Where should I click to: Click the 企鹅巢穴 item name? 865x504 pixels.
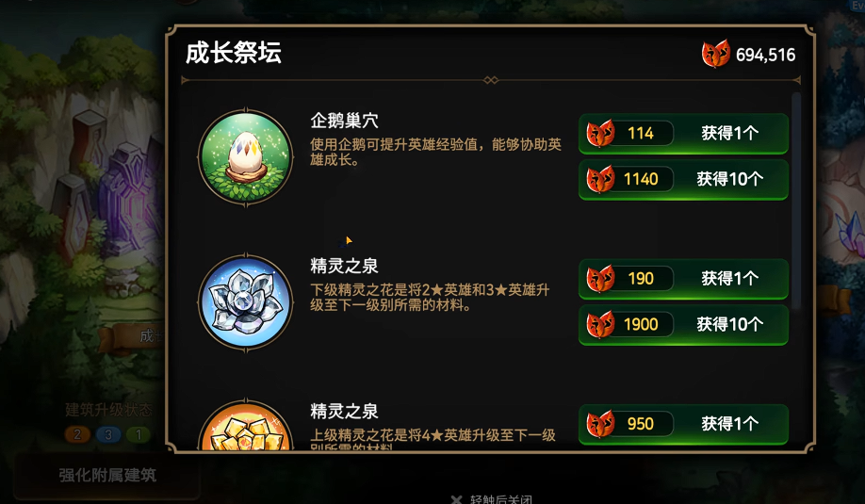[x=344, y=121]
